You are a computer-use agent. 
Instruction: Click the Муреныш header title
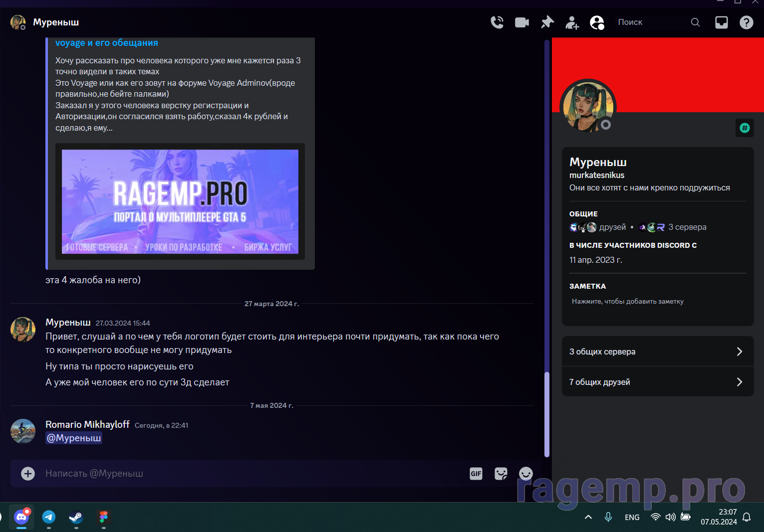click(56, 22)
